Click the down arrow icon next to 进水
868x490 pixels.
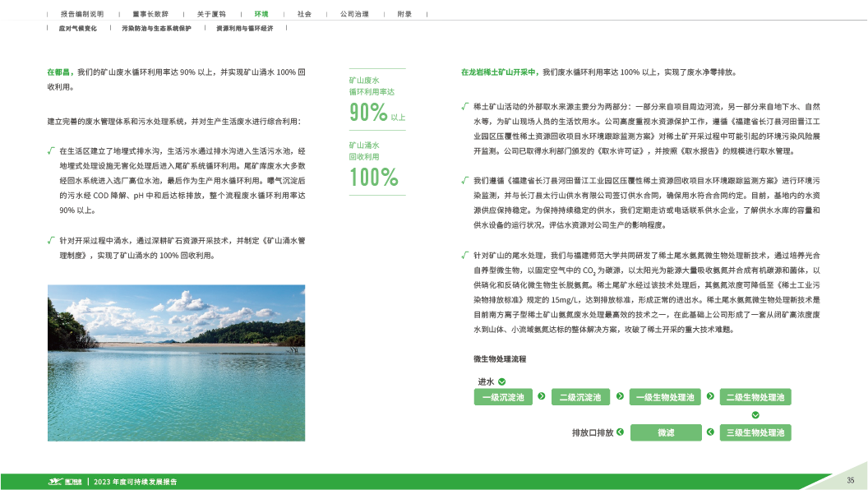click(x=501, y=381)
